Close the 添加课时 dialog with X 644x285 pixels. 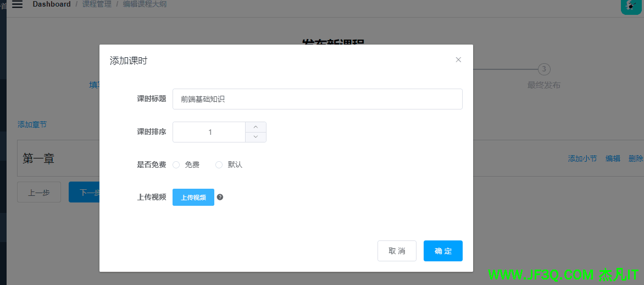458,60
